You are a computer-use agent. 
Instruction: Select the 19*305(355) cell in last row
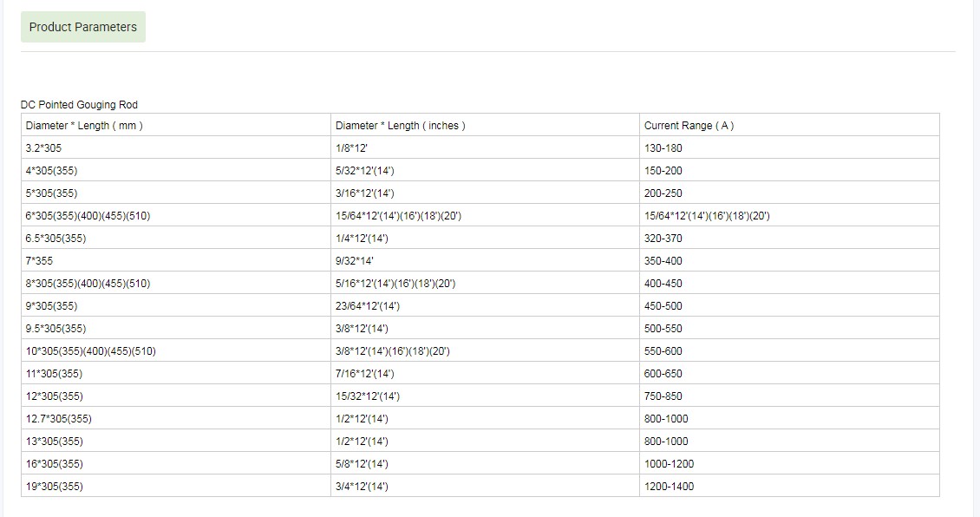tap(54, 487)
